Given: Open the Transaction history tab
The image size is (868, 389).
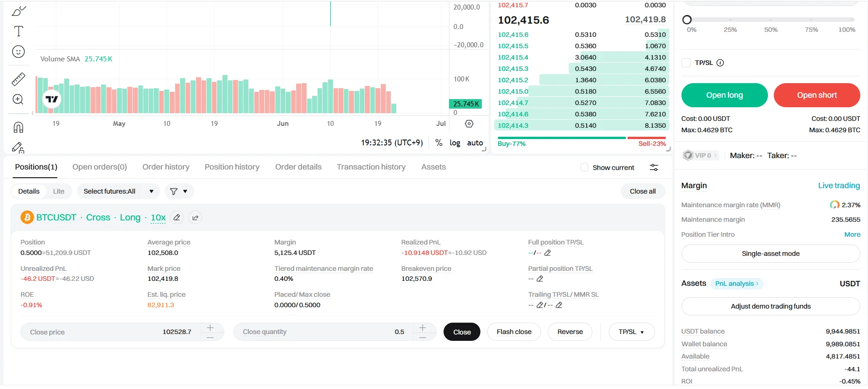Looking at the screenshot, I should coord(371,167).
